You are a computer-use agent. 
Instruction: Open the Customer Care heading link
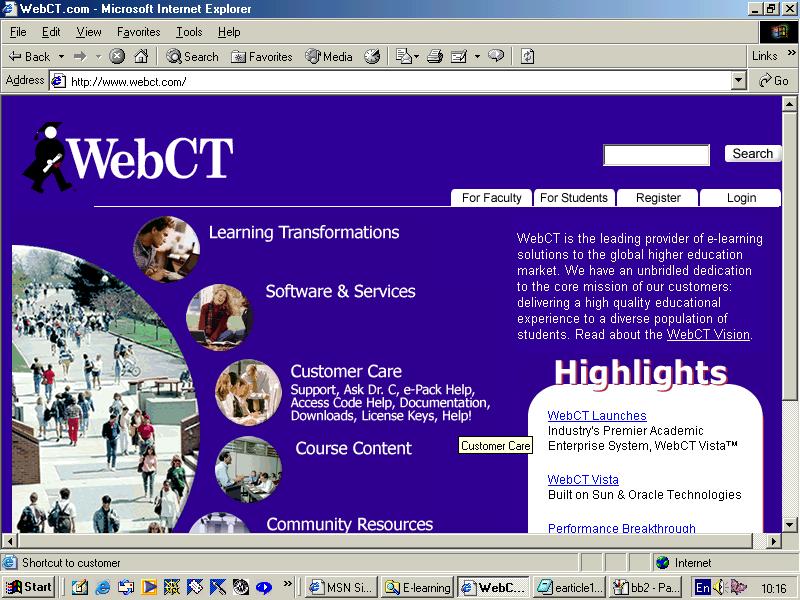[346, 371]
